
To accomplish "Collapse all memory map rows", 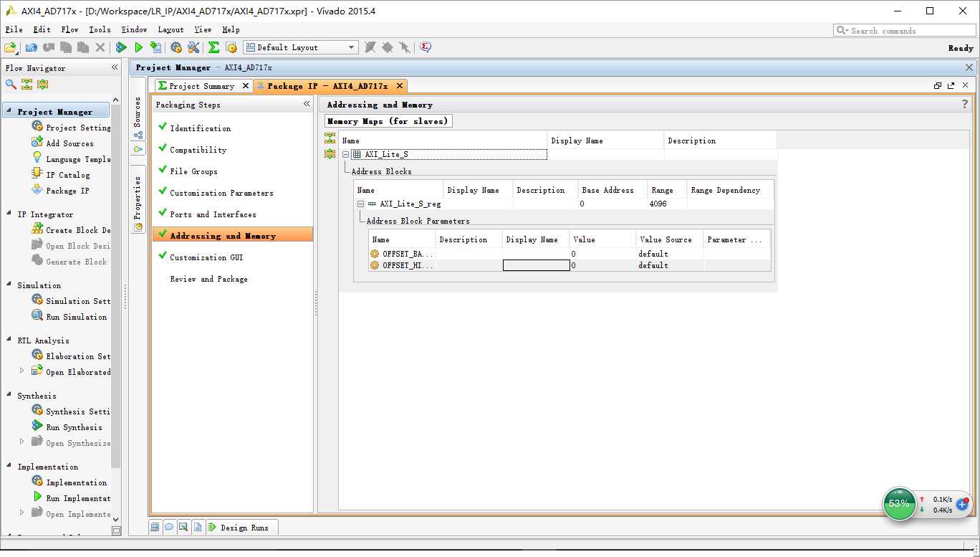I will point(330,138).
